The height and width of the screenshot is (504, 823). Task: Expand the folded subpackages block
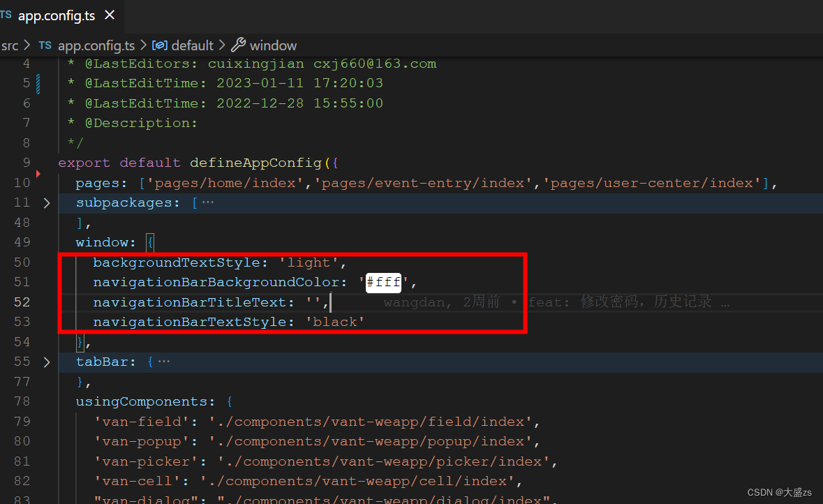pyautogui.click(x=47, y=202)
